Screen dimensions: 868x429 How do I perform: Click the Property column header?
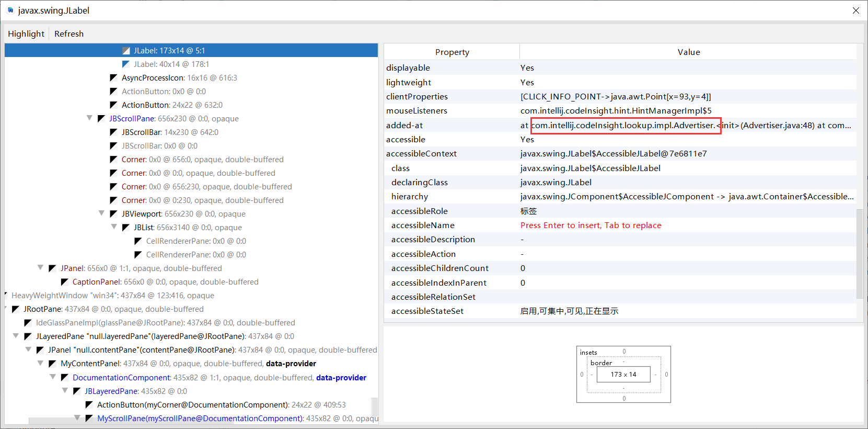click(452, 52)
